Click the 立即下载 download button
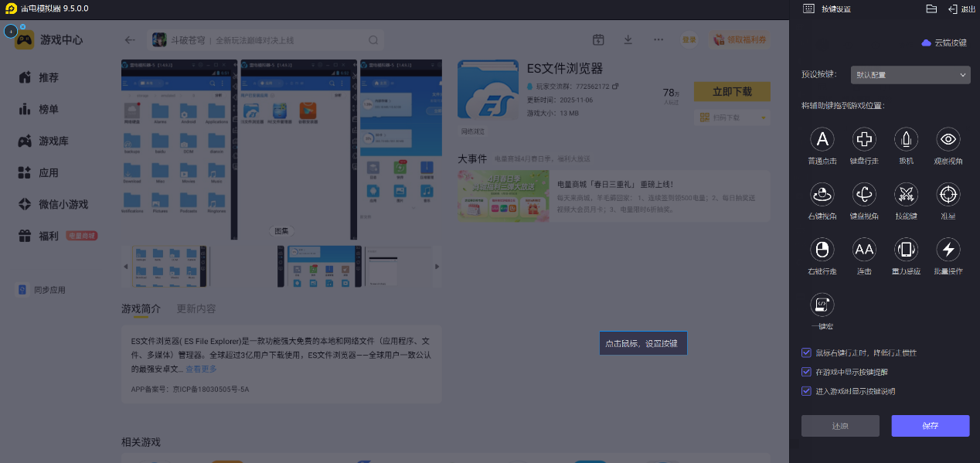The image size is (980, 463). tap(732, 91)
